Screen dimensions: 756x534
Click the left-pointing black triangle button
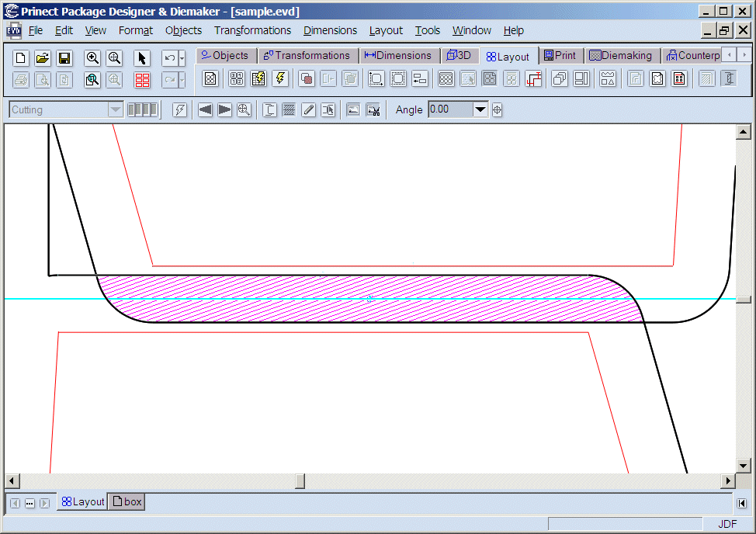tap(206, 110)
